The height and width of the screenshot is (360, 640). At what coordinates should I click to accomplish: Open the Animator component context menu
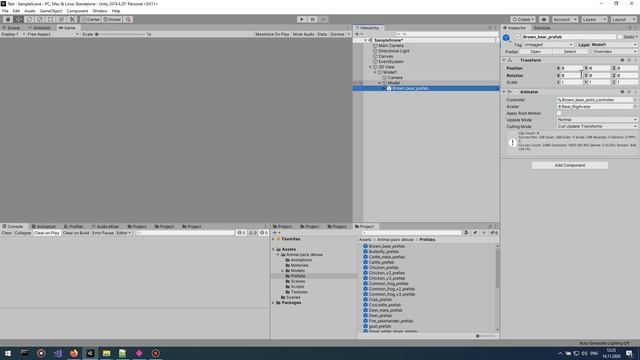(x=635, y=92)
